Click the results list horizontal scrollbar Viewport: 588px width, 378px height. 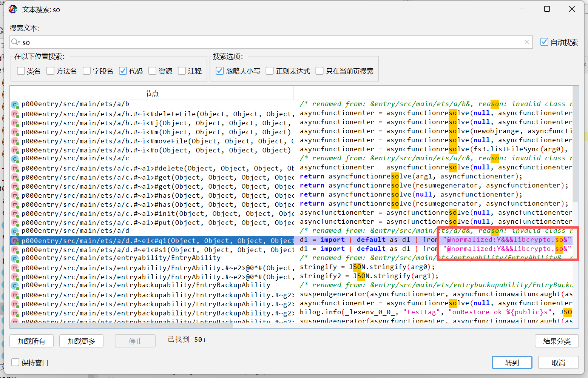pos(122,326)
